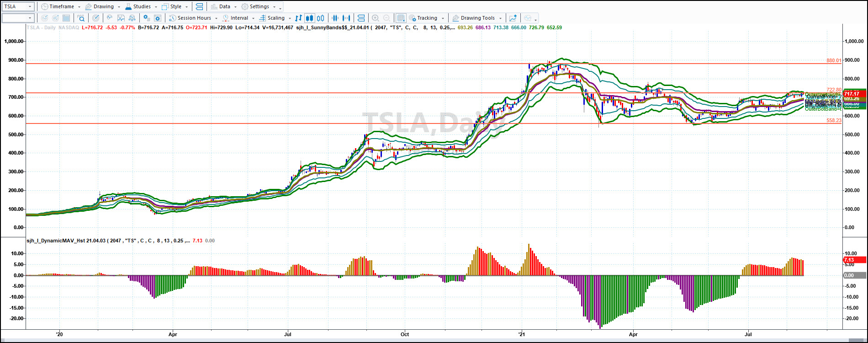868x343 pixels.
Task: Click the V=16,731,467 volume value
Action: [x=278, y=27]
